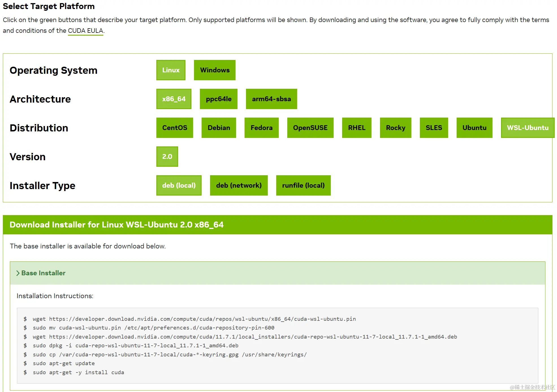
Task: Choose the x86_64 architecture
Action: pos(174,99)
